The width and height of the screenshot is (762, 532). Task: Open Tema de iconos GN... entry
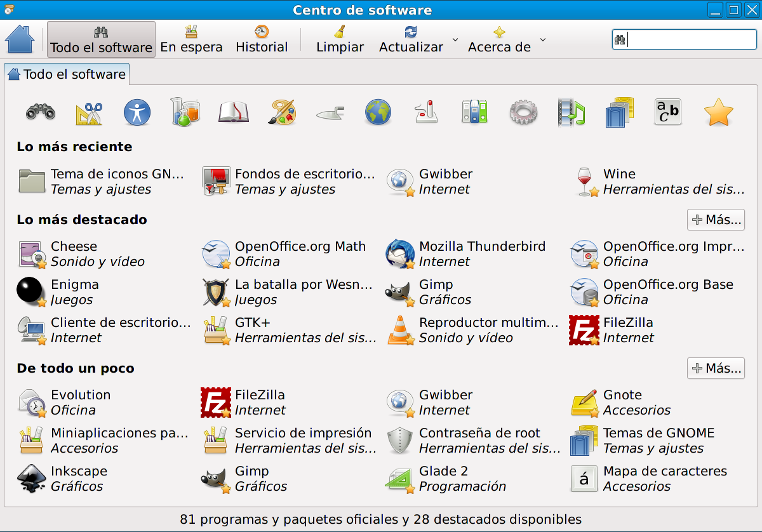click(102, 182)
